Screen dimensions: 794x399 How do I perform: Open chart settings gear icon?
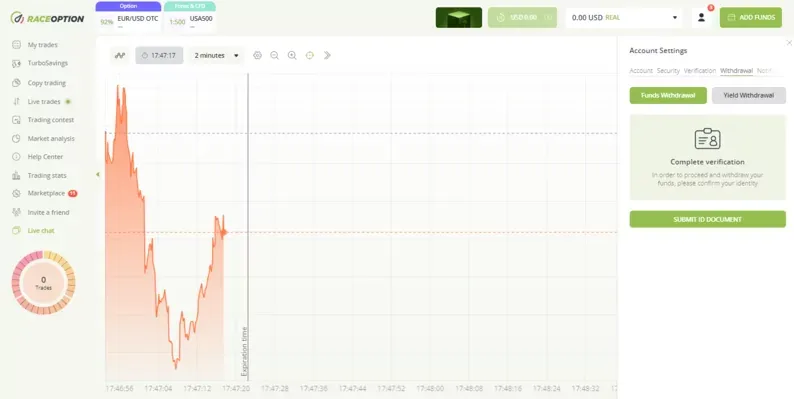257,56
